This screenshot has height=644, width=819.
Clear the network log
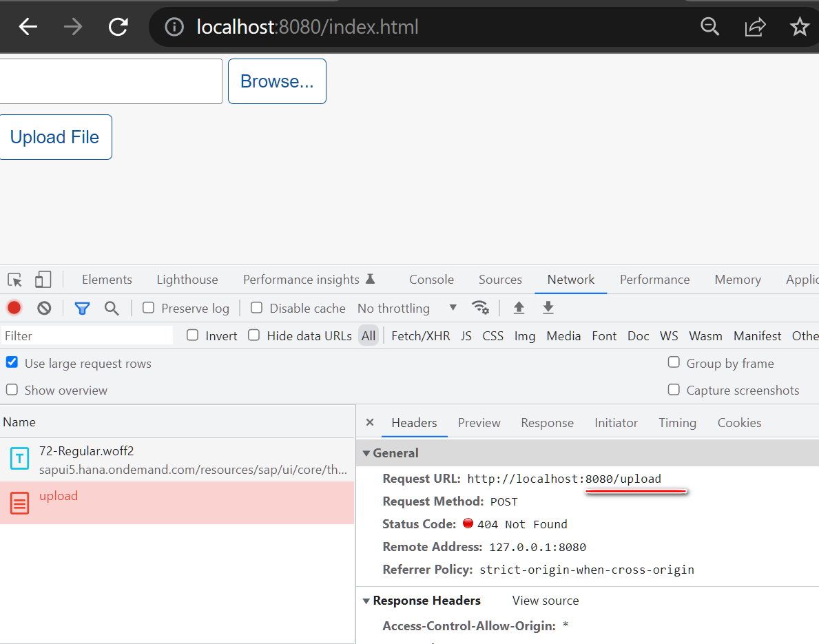(44, 308)
